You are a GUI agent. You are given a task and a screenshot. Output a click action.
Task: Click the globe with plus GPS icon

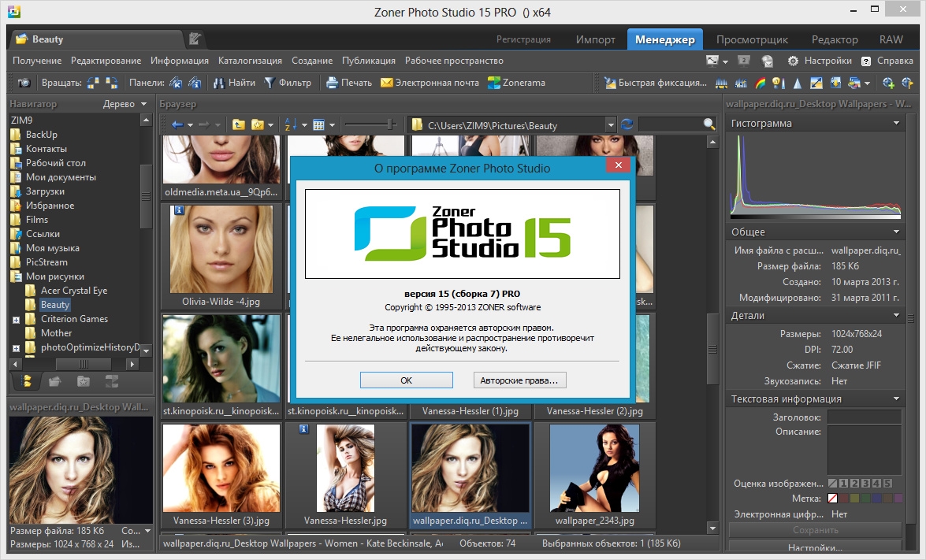coord(889,83)
